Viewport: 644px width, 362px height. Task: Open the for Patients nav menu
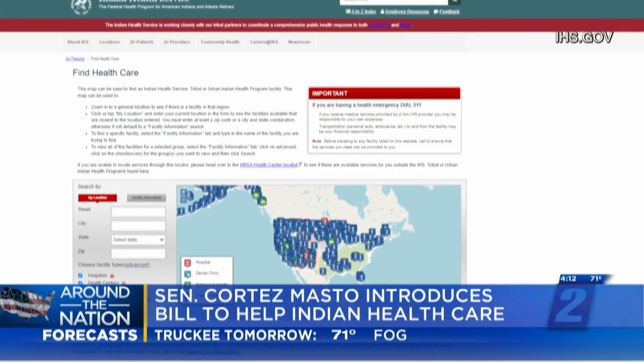coord(142,42)
